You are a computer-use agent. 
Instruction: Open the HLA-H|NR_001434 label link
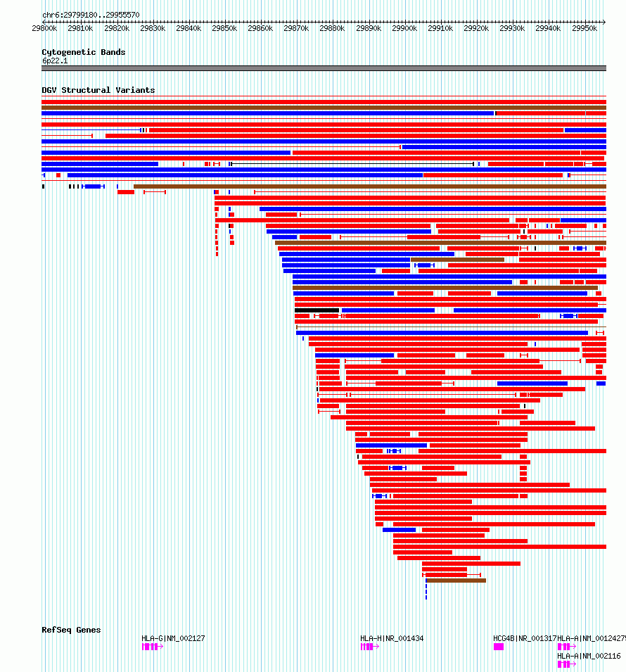pyautogui.click(x=392, y=638)
